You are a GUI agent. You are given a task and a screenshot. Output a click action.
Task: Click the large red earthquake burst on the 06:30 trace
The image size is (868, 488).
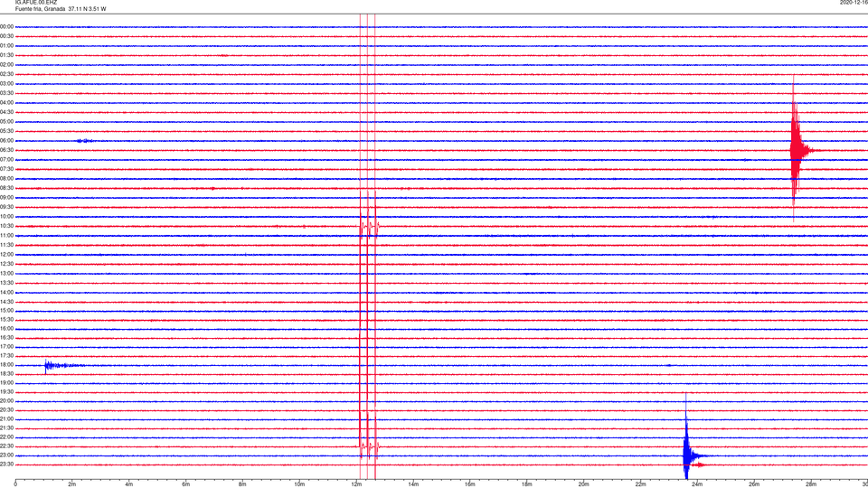[x=797, y=149]
